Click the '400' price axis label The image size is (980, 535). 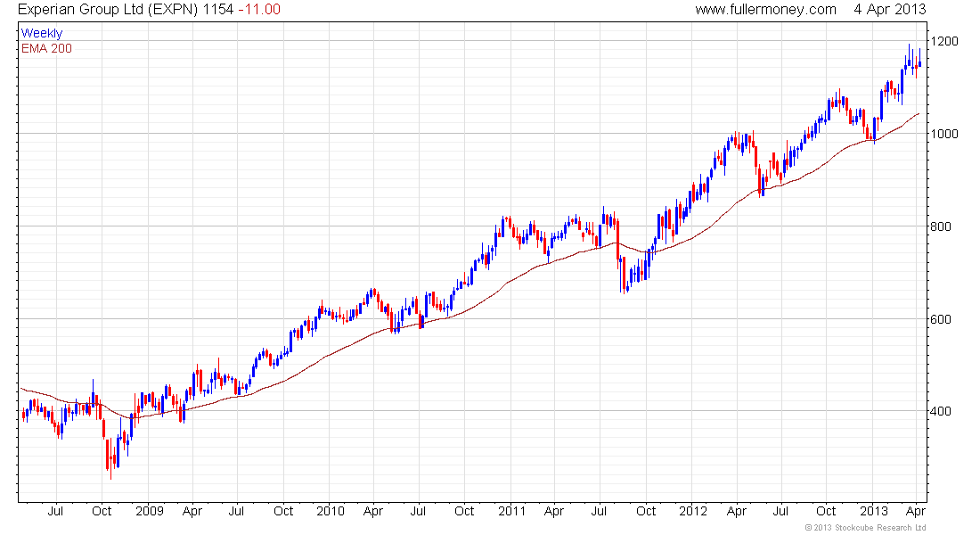(941, 411)
